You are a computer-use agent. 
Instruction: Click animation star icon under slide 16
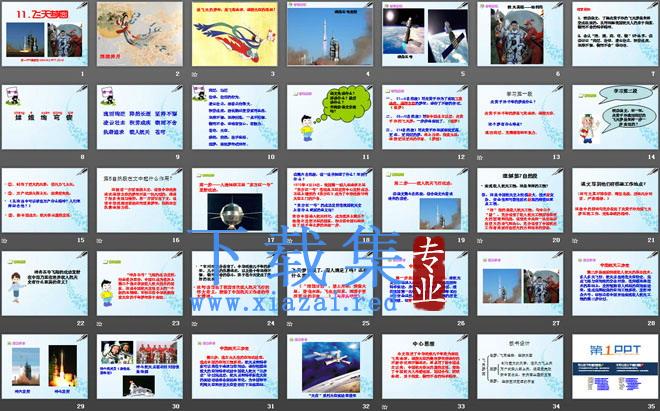pyautogui.click(x=99, y=241)
